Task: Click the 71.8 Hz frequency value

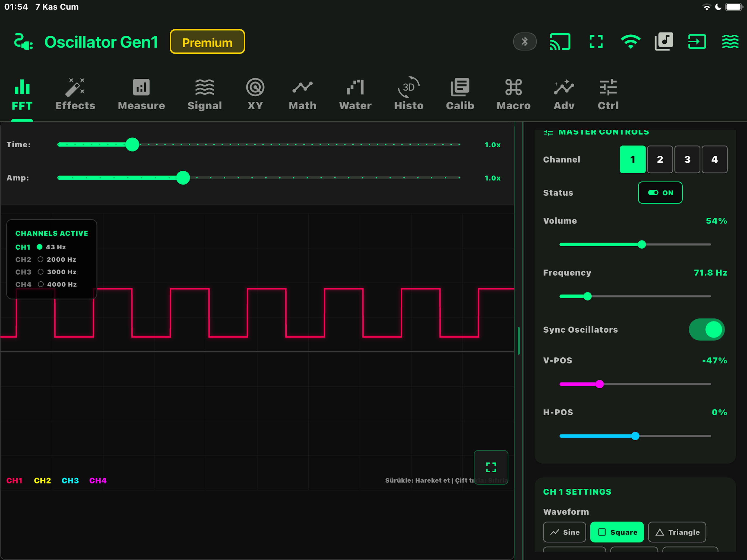Action: pyautogui.click(x=710, y=273)
